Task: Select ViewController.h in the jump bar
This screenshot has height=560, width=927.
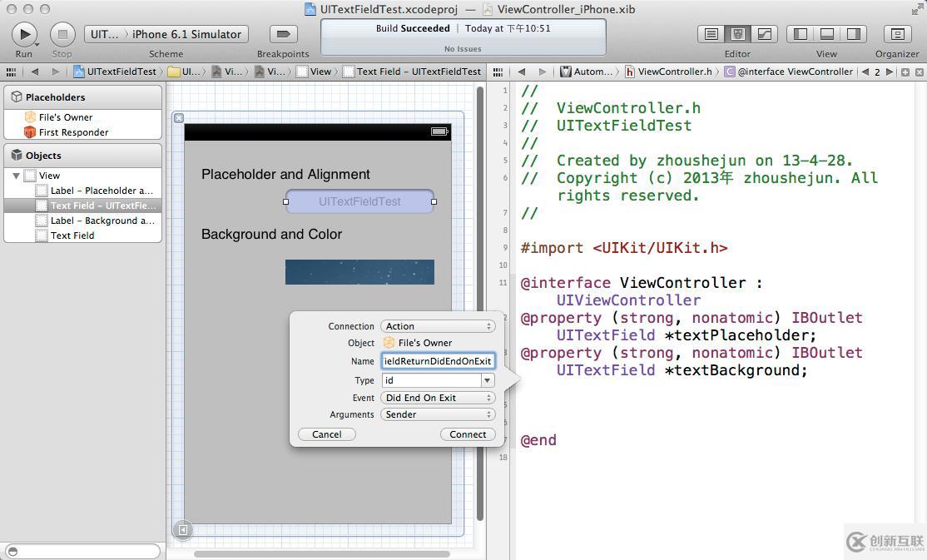Action: (x=673, y=72)
